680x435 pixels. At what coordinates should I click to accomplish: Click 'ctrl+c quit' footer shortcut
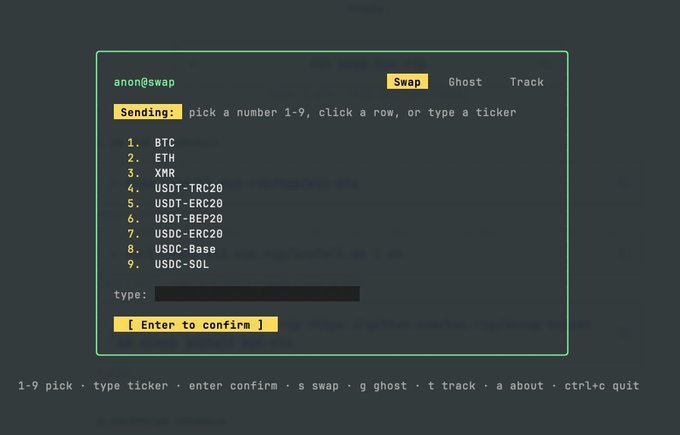coord(602,386)
